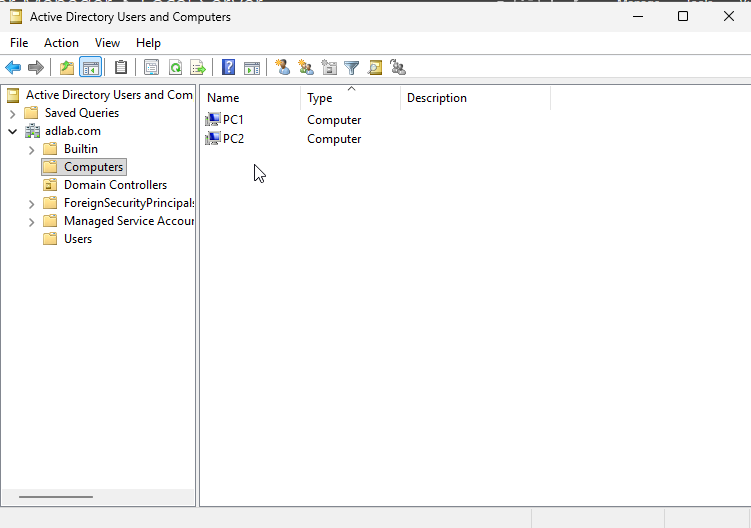Screen dimensions: 751x528
Task: Click the PC2 computer icon
Action: [213, 138]
